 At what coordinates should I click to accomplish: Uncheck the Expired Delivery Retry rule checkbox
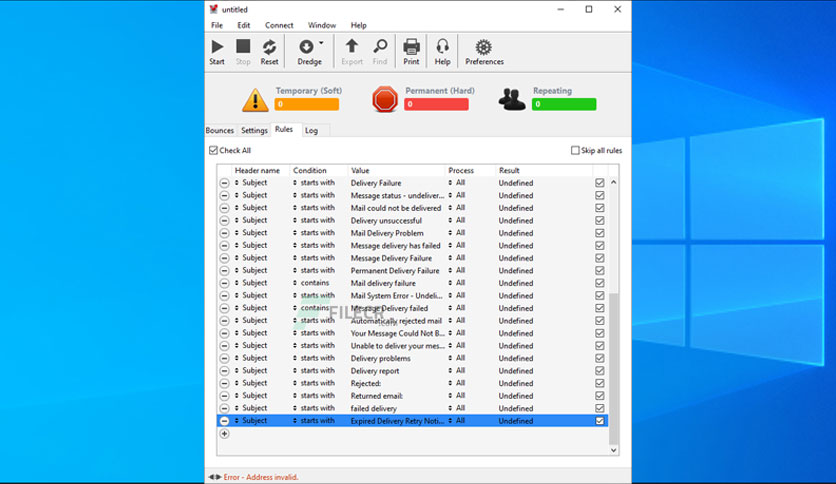pyautogui.click(x=600, y=421)
